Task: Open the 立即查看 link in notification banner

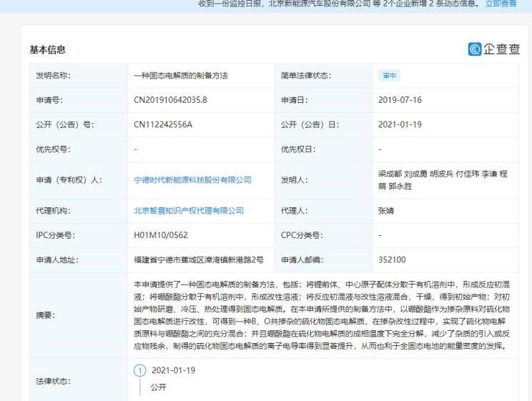Action: click(501, 4)
